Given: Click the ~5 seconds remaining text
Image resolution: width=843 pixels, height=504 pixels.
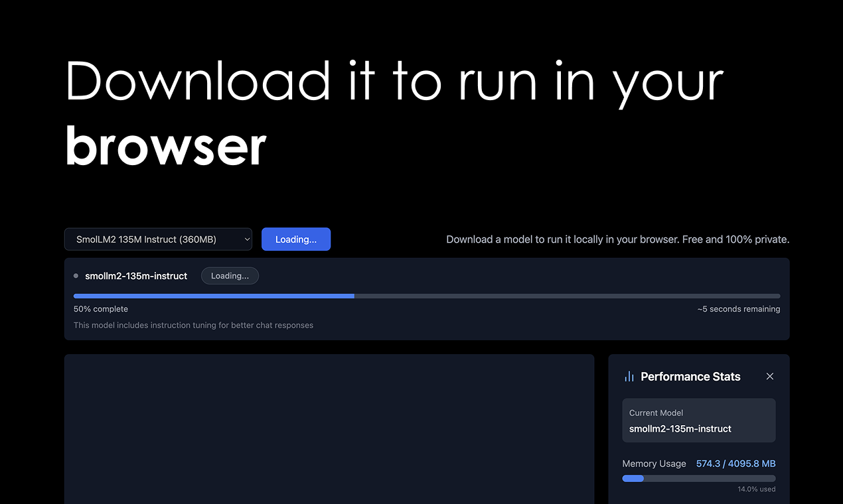Looking at the screenshot, I should [739, 309].
